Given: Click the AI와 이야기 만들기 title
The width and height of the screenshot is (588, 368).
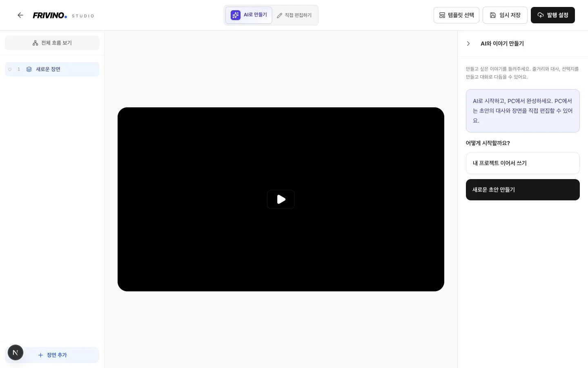Looking at the screenshot, I should [x=502, y=43].
